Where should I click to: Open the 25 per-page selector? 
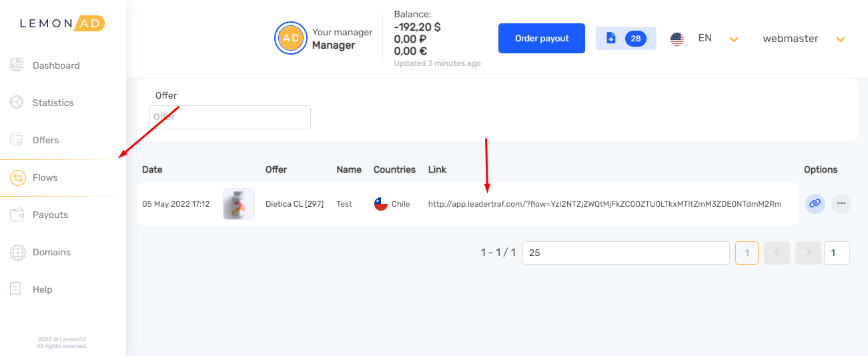[625, 253]
